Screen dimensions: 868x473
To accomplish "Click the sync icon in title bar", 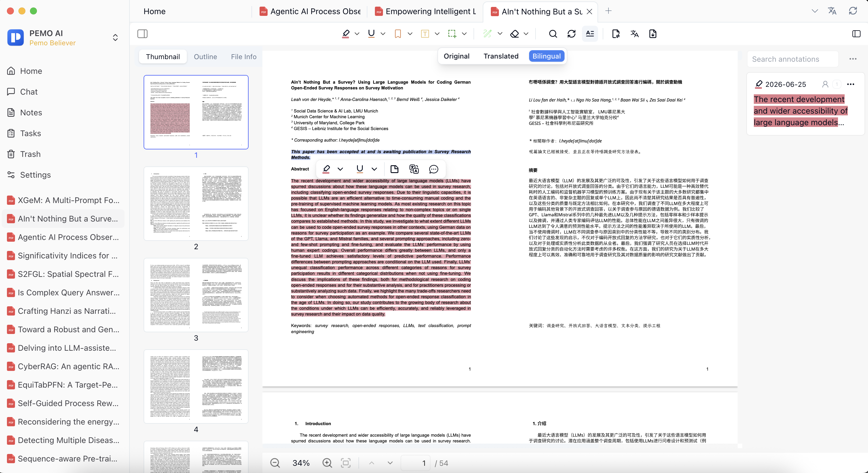I will [x=853, y=11].
